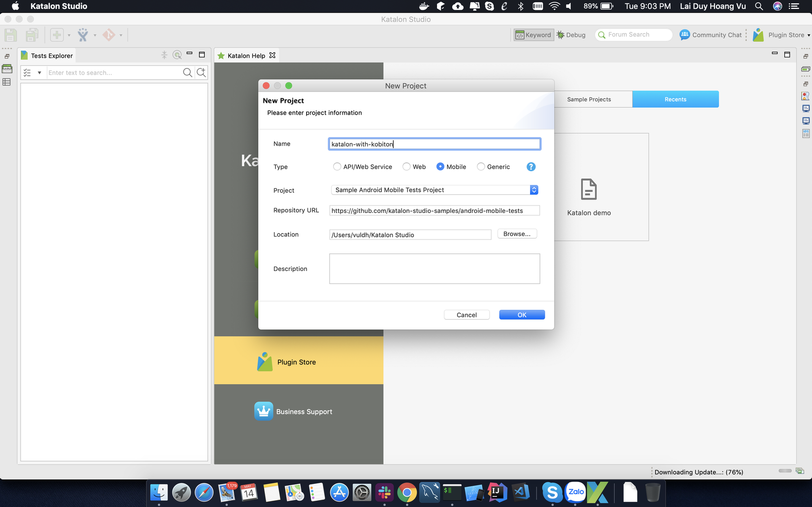This screenshot has height=507, width=812.
Task: Click the Git icon in the toolbar
Action: 109,35
